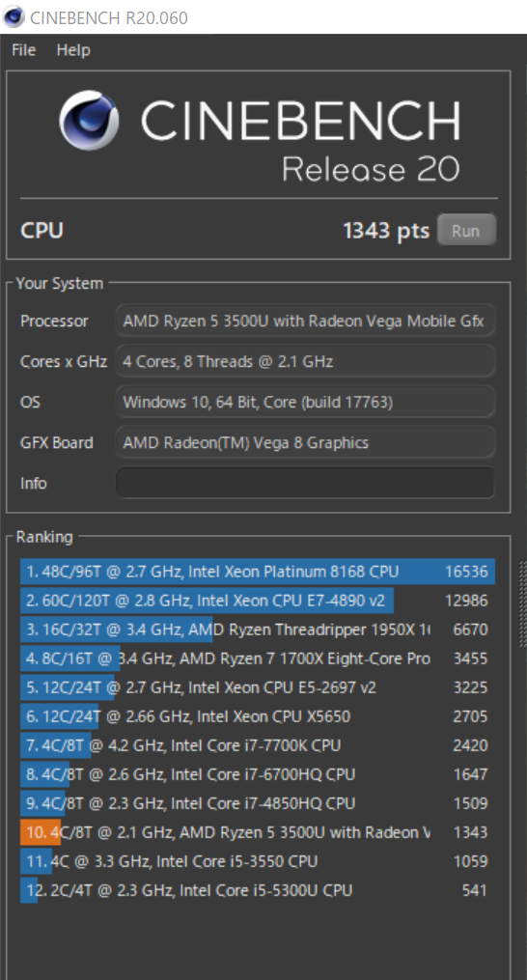Click the GFX Board field
The width and height of the screenshot is (527, 980).
(306, 442)
